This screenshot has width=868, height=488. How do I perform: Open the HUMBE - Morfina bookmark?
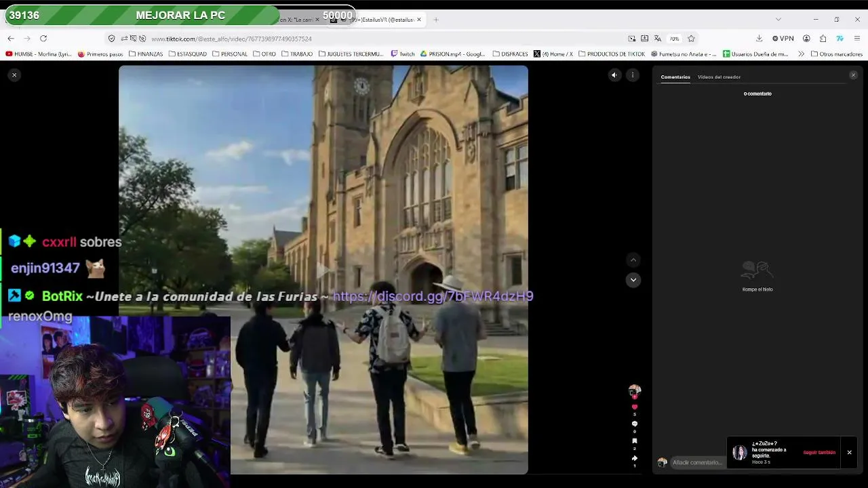click(x=38, y=54)
